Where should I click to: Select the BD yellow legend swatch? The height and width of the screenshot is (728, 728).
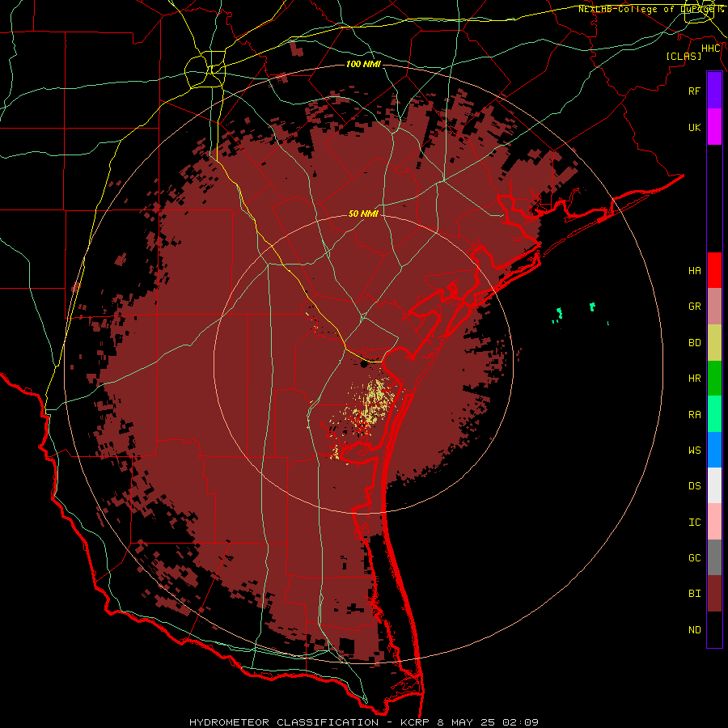[714, 342]
